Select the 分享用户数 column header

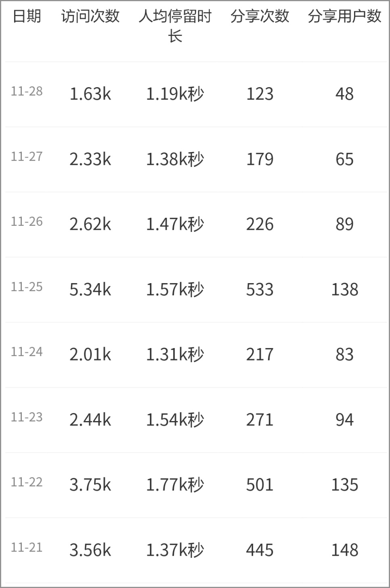(344, 17)
